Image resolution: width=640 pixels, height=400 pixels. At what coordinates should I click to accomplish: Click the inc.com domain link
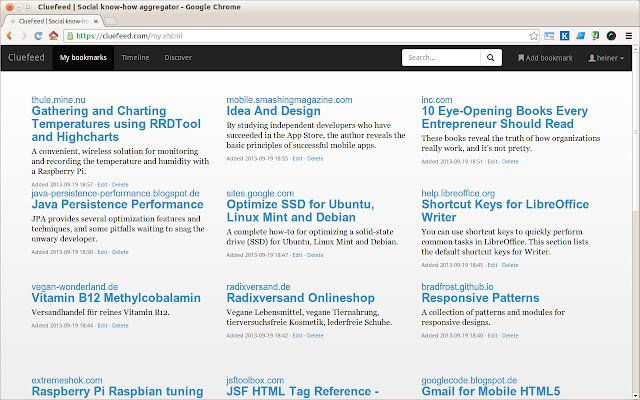coord(437,100)
